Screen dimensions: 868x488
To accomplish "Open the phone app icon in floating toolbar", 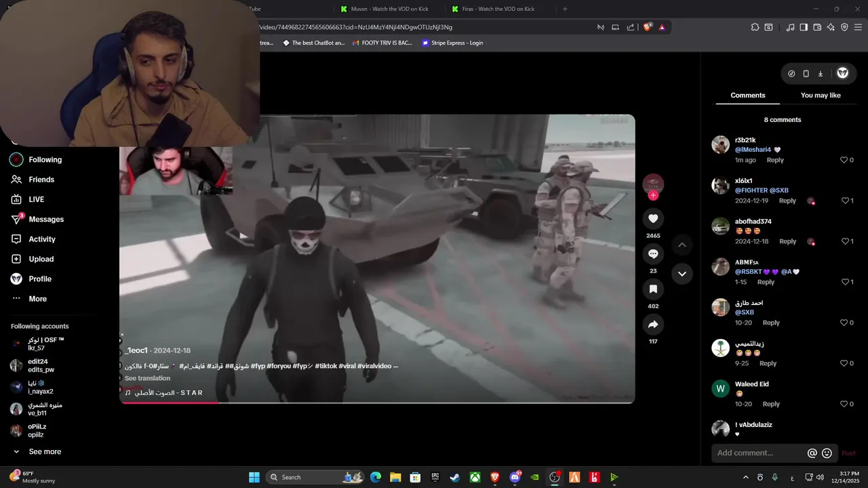I will coord(806,73).
